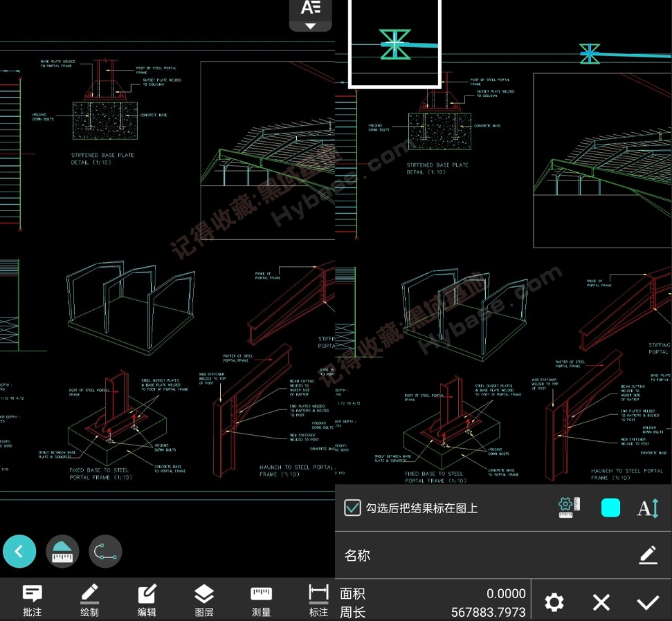Adjust text height icon
Image resolution: width=672 pixels, height=621 pixels.
coord(648,508)
